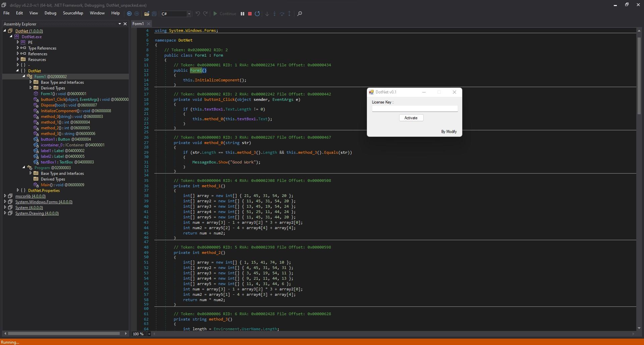
Task: Pause debugging with the Break All icon
Action: point(243,14)
